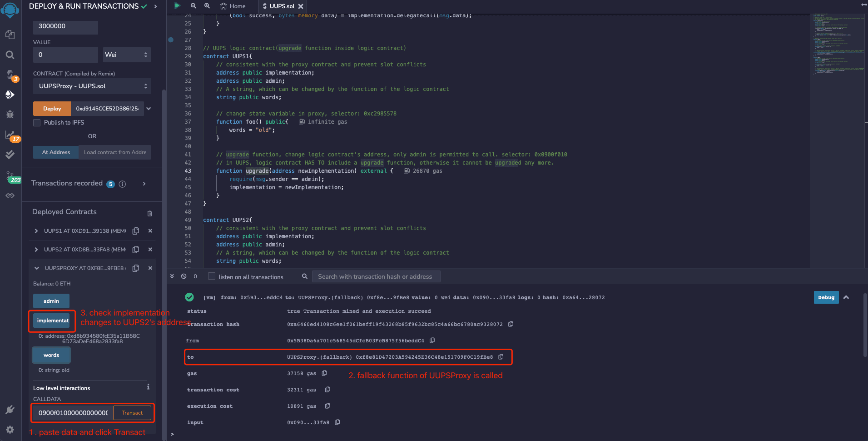Toggle the terminal panel with double chevron
This screenshot has width=868, height=441.
tap(172, 276)
